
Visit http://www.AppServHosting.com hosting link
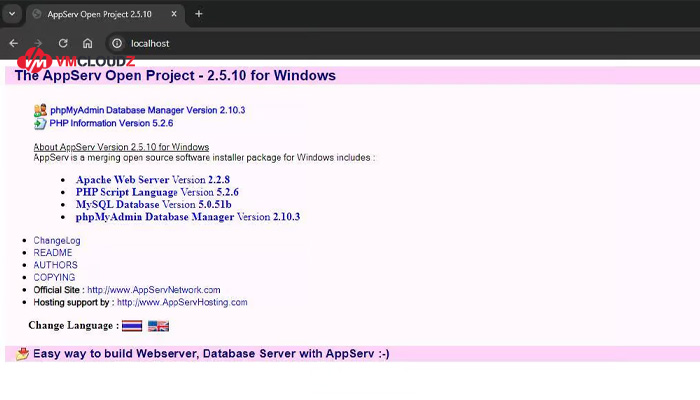(x=182, y=302)
